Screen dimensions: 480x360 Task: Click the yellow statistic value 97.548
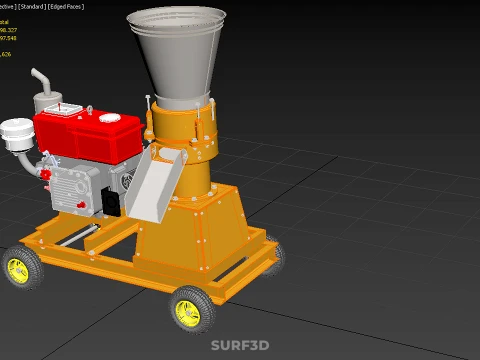click(8, 38)
